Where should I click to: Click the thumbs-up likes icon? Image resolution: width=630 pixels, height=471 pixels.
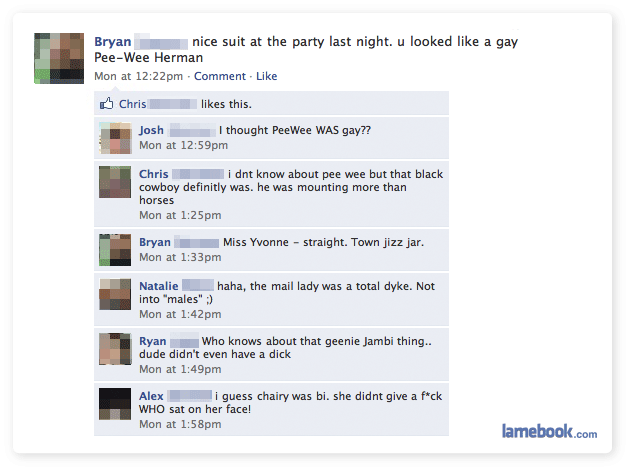pos(106,104)
